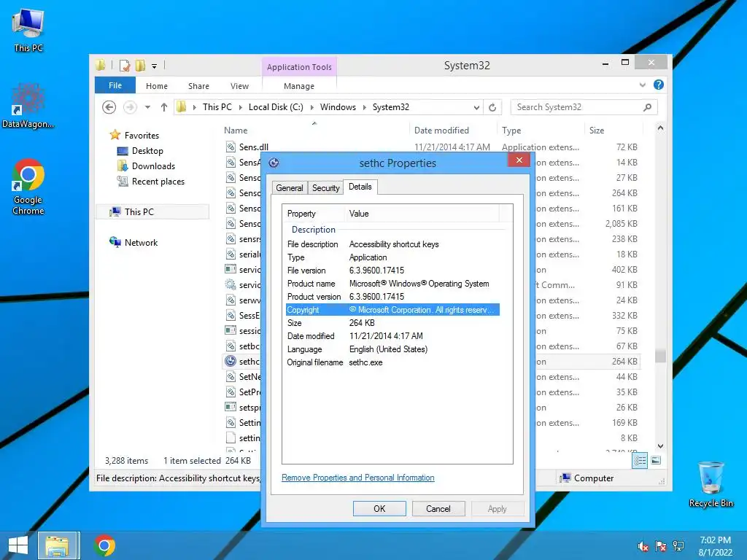
Task: Click Remove Properties and Personal Information link
Action: 357,478
